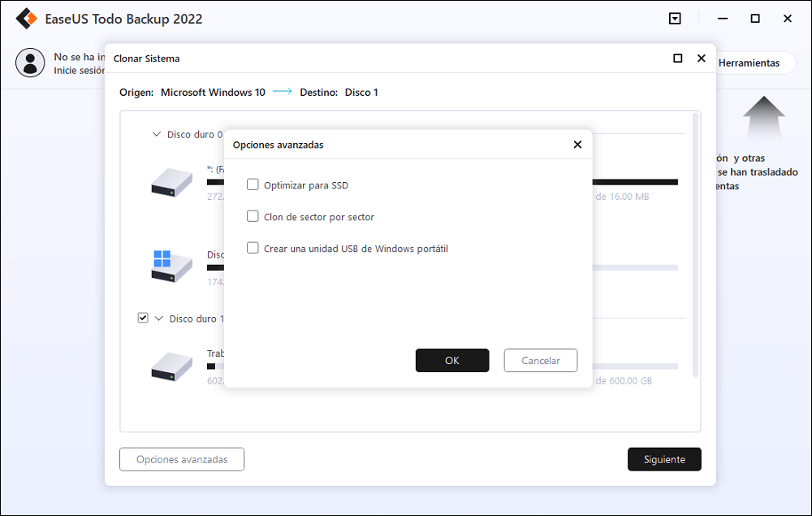Collapse the Disco duro 0 chevron
The height and width of the screenshot is (516, 812).
(157, 134)
